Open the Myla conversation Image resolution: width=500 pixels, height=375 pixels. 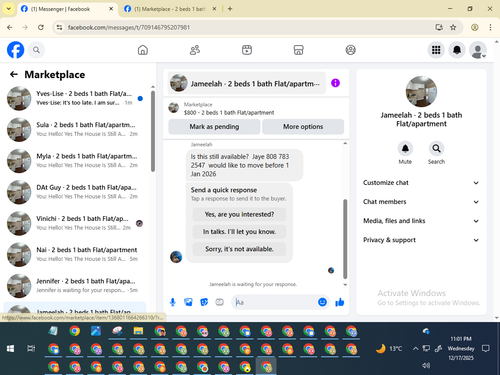(x=75, y=161)
